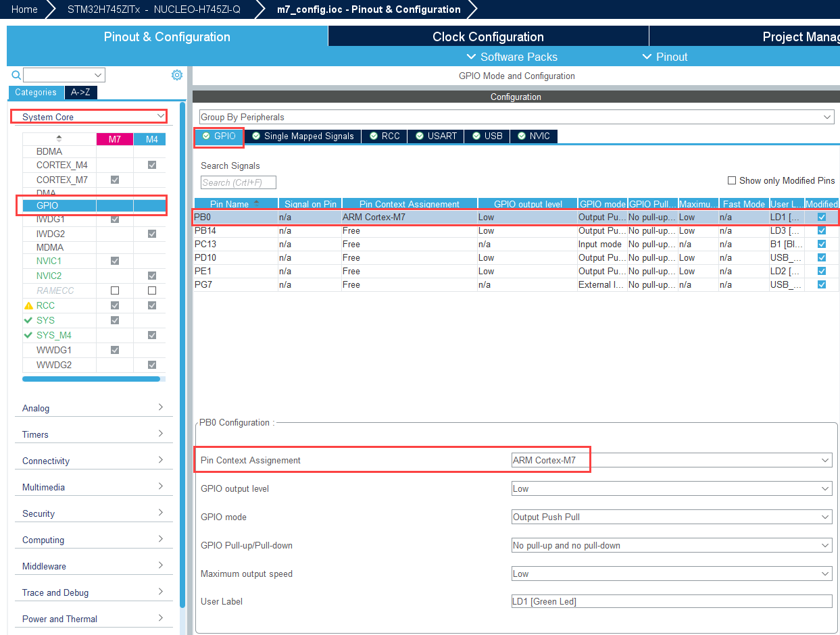Click the horizontal scrollbar under the System Core list

[x=91, y=379]
